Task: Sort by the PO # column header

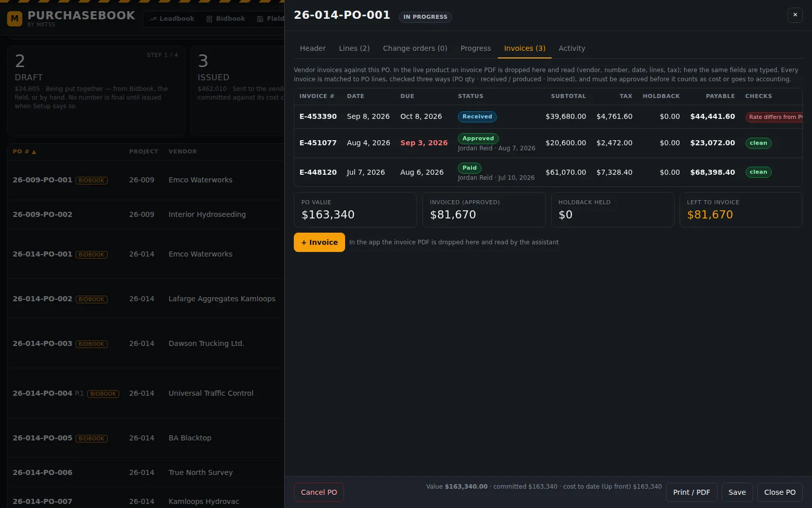Action: 24,151
